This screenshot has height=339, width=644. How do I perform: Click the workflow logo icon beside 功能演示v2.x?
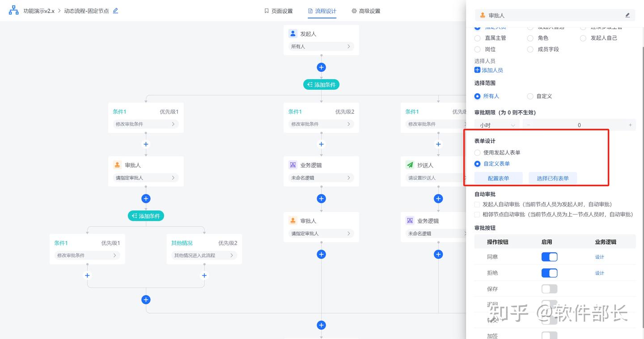(14, 10)
